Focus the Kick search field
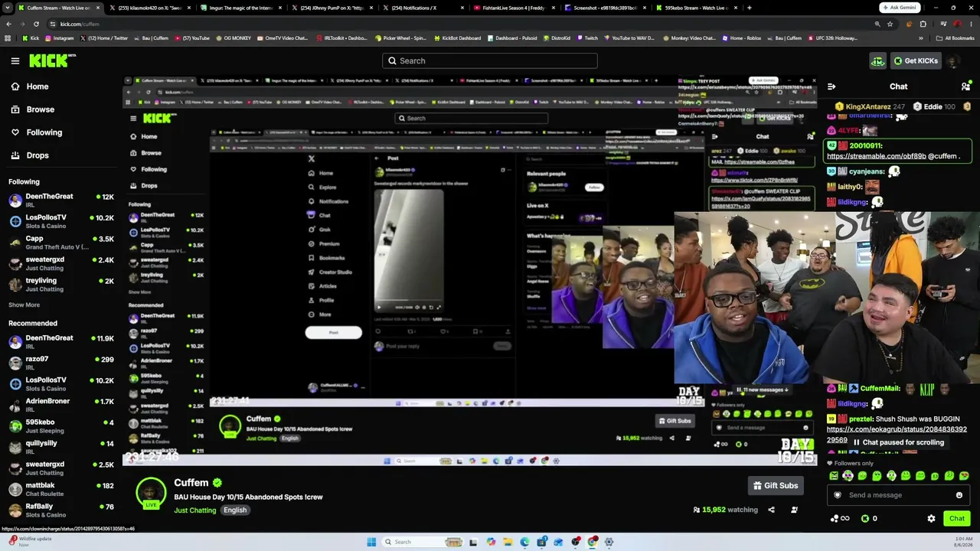The height and width of the screenshot is (551, 980). click(x=490, y=60)
